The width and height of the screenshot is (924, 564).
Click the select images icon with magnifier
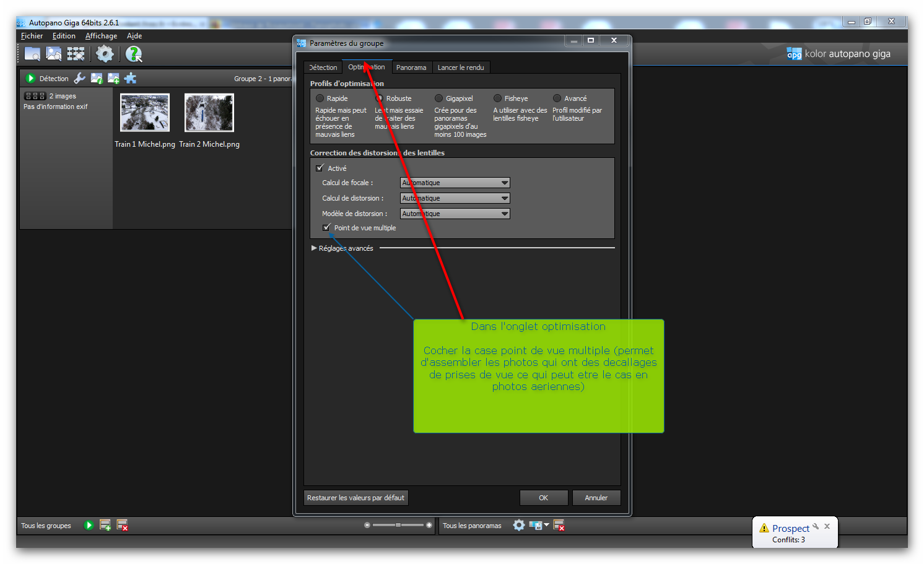(54, 54)
